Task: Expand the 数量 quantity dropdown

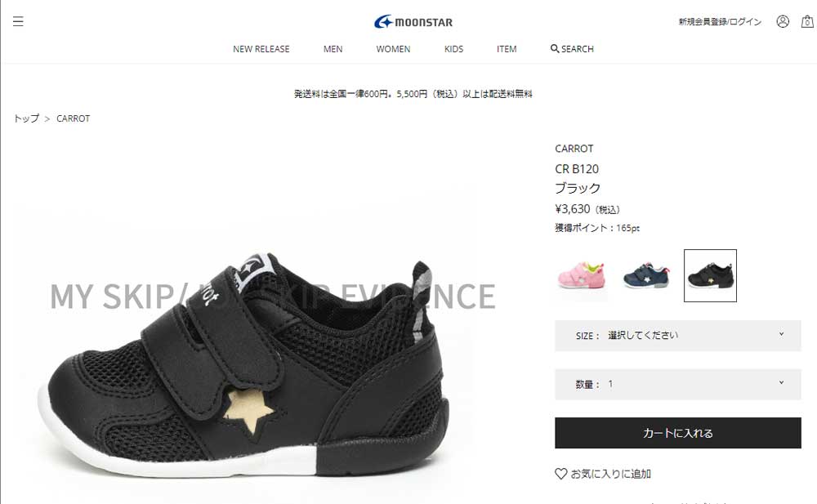Action: (678, 384)
